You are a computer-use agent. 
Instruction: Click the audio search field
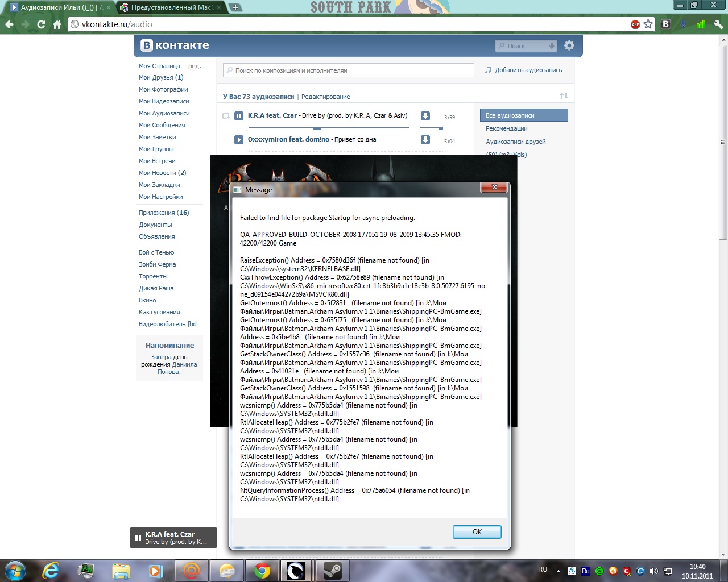[348, 70]
